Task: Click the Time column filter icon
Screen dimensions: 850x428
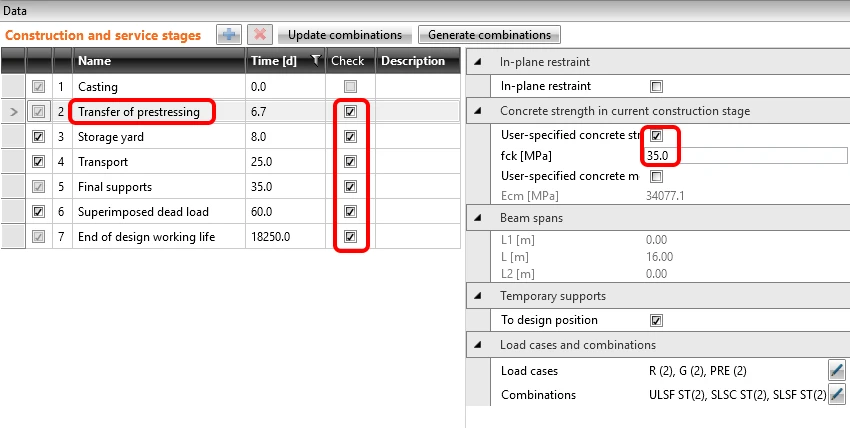Action: [315, 61]
